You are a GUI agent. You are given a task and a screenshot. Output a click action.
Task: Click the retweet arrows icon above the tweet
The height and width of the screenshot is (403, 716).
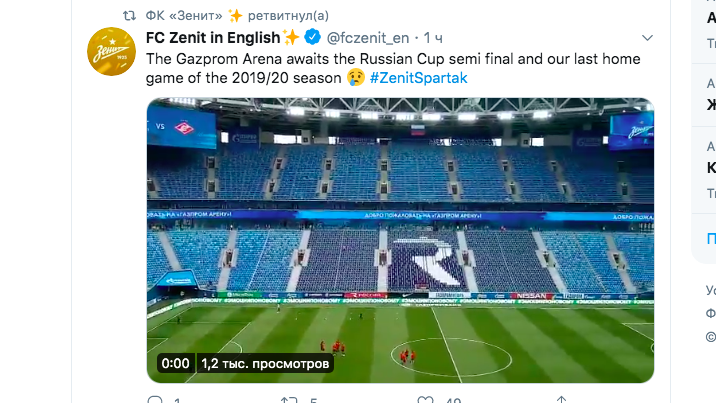pos(130,16)
